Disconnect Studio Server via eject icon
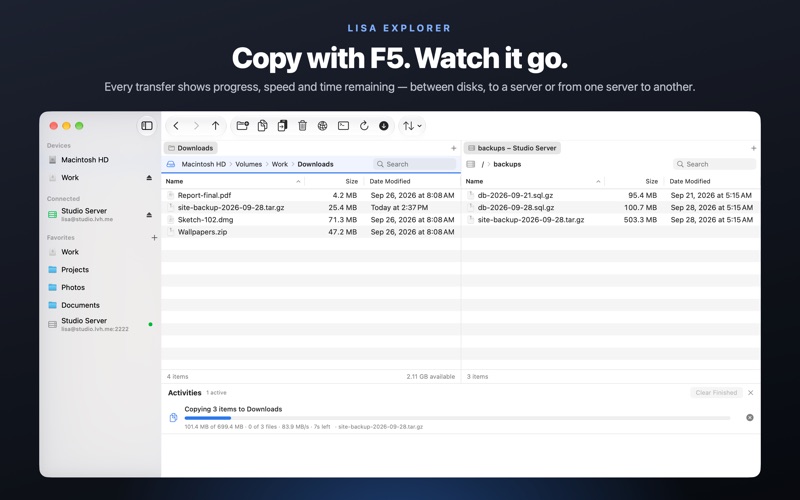This screenshot has height=500, width=800. point(149,215)
